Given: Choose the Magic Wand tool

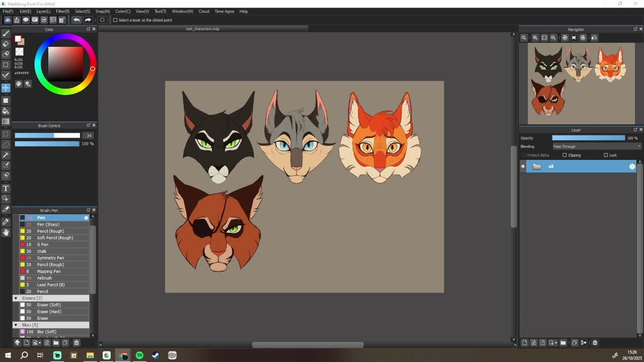Looking at the screenshot, I should [6, 155].
